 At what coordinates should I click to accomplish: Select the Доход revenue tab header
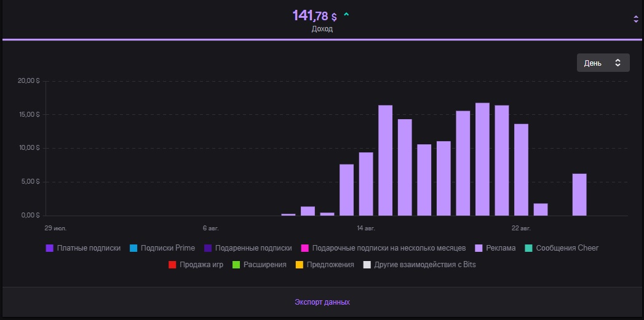[x=322, y=29]
